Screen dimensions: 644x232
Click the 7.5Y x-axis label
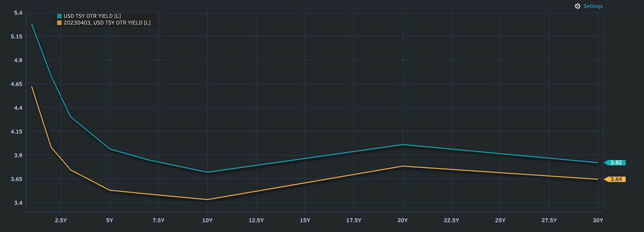(x=158, y=220)
